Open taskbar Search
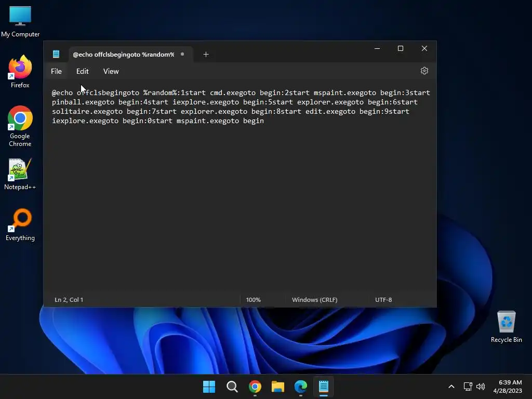This screenshot has height=399, width=532. 232,387
